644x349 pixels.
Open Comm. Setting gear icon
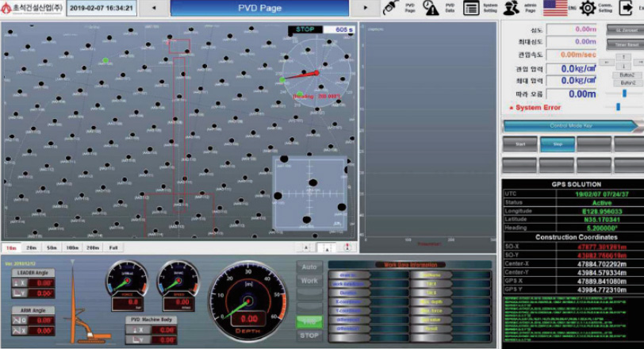click(588, 8)
